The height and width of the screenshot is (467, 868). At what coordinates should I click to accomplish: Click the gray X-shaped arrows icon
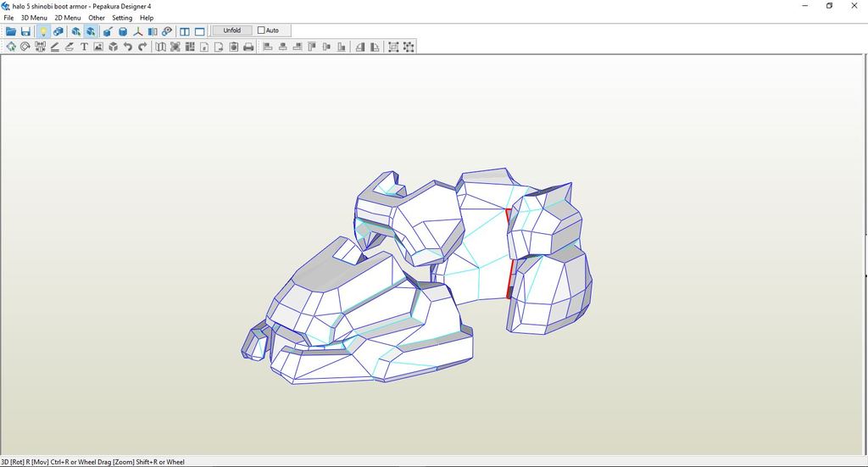click(175, 47)
